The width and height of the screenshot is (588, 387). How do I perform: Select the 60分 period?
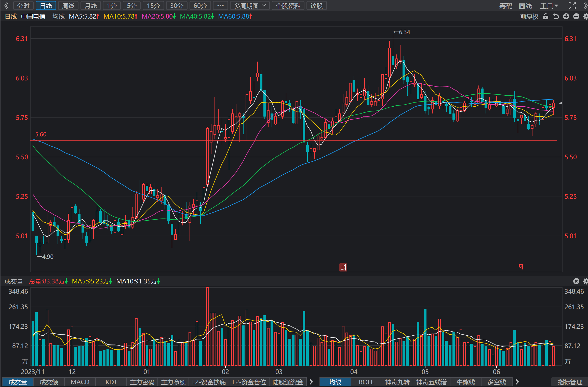point(200,6)
